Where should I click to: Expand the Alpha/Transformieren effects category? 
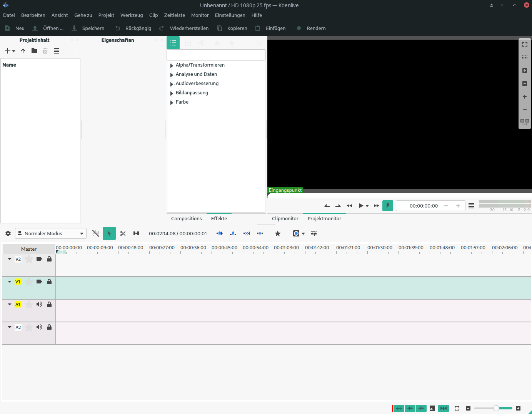172,65
